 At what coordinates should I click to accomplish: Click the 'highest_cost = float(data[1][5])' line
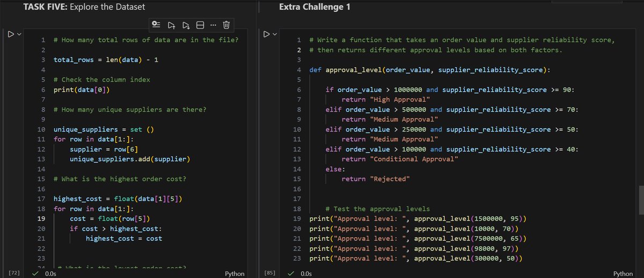(118, 199)
